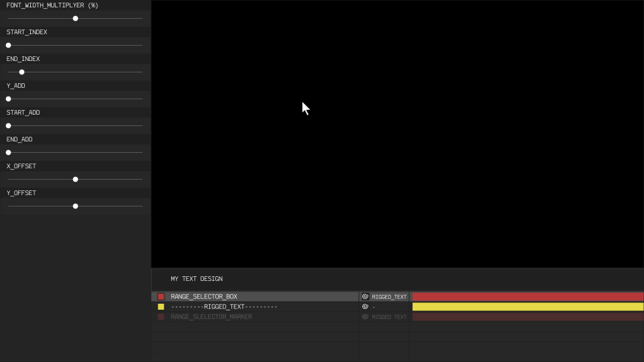Click the END_INDEX label

pyautogui.click(x=23, y=59)
